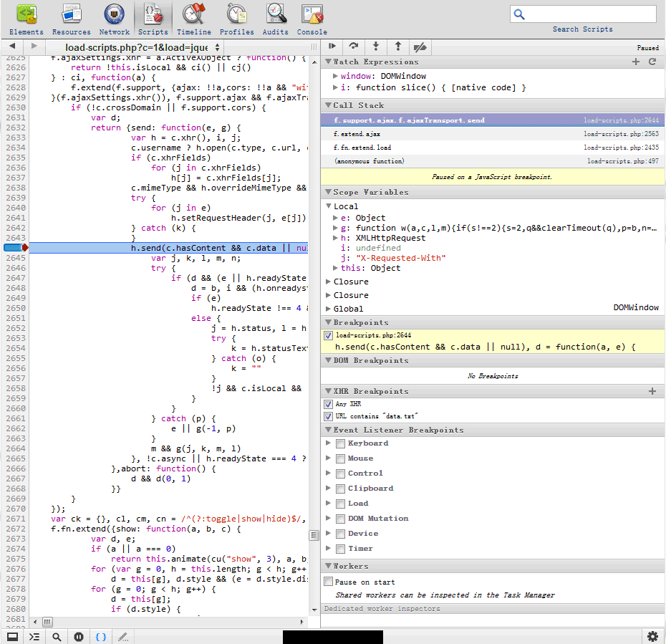
Task: Open the Network panel
Action: tap(115, 19)
